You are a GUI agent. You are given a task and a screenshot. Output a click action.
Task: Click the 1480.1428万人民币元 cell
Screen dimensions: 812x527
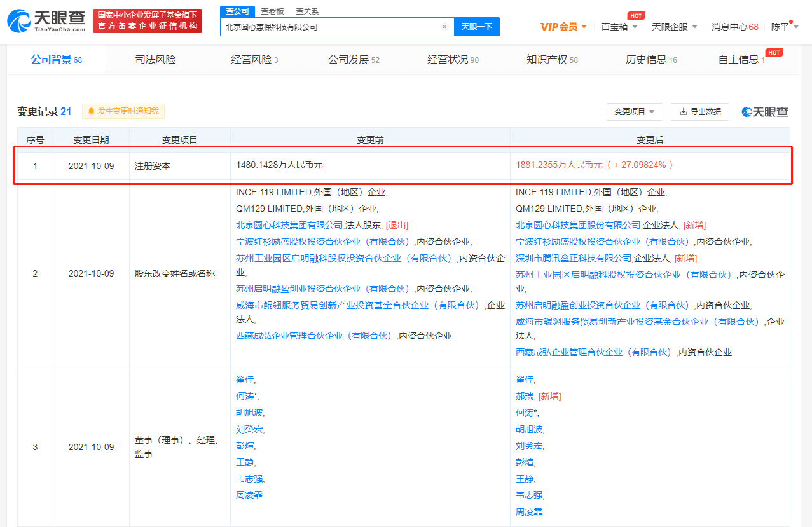tap(370, 165)
